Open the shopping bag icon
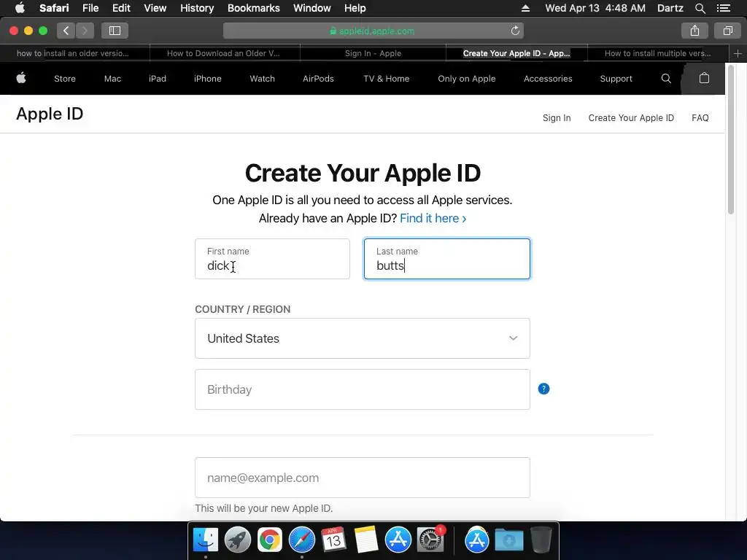747x560 pixels. pyautogui.click(x=704, y=78)
